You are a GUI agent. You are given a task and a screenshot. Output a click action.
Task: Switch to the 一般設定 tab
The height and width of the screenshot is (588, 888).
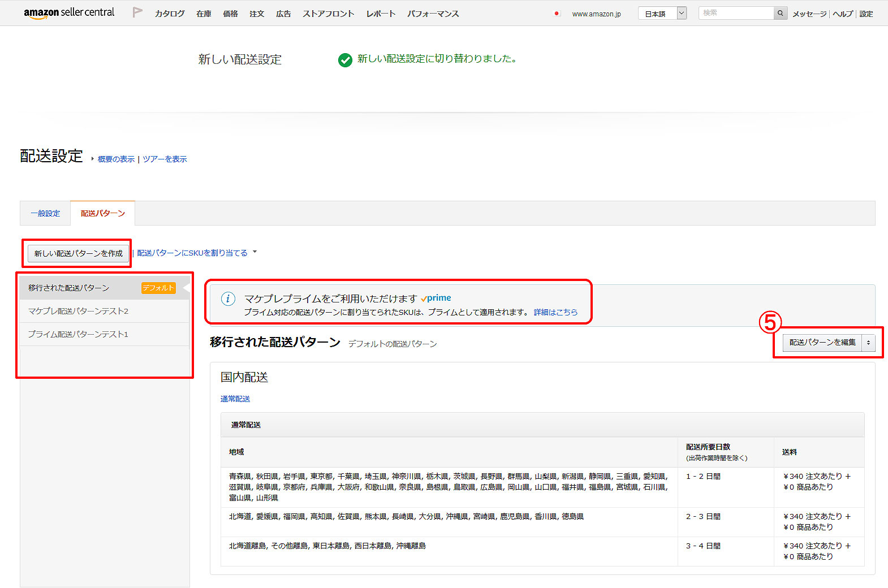[45, 213]
